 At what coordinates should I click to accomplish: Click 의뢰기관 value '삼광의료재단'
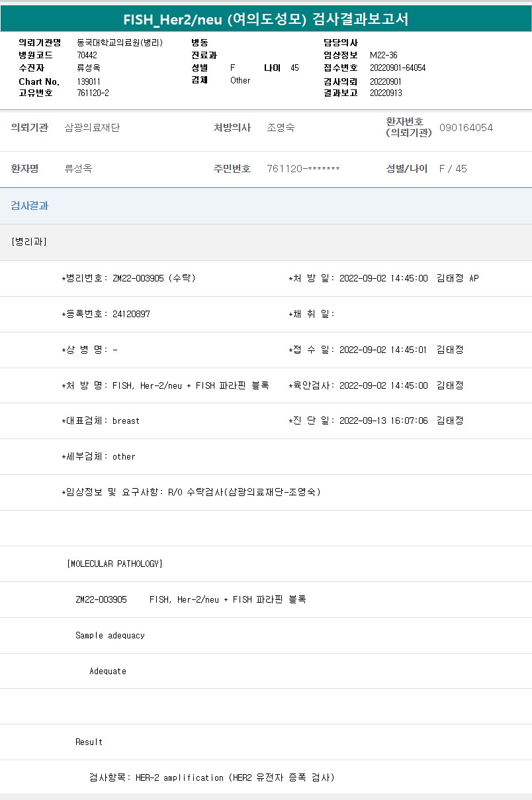[x=92, y=127]
